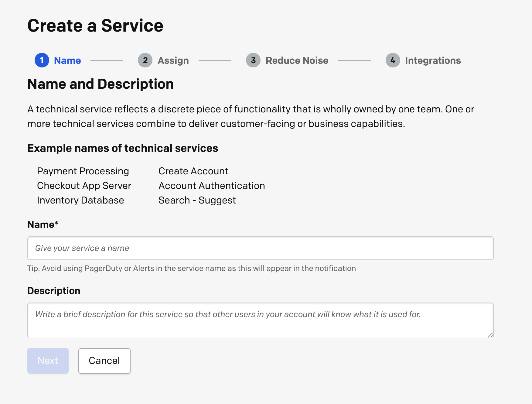
Task: Click the Next button
Action: tap(48, 361)
